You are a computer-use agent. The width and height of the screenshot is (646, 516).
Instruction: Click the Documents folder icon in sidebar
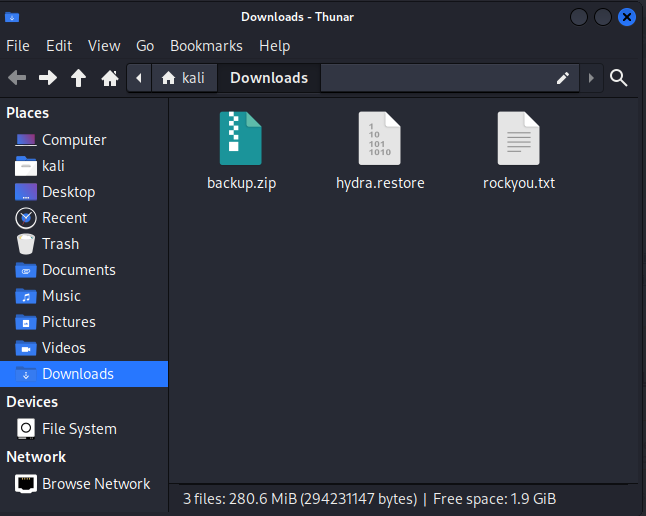[x=26, y=270]
